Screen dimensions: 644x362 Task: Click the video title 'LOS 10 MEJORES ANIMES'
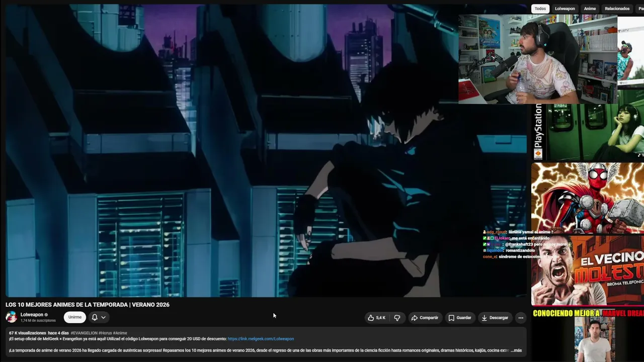point(88,305)
